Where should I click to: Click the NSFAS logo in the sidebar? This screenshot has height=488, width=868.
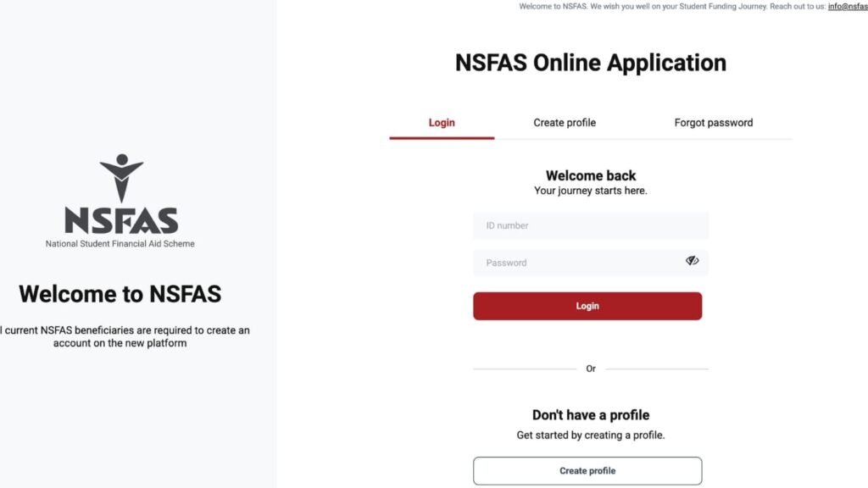[120, 199]
